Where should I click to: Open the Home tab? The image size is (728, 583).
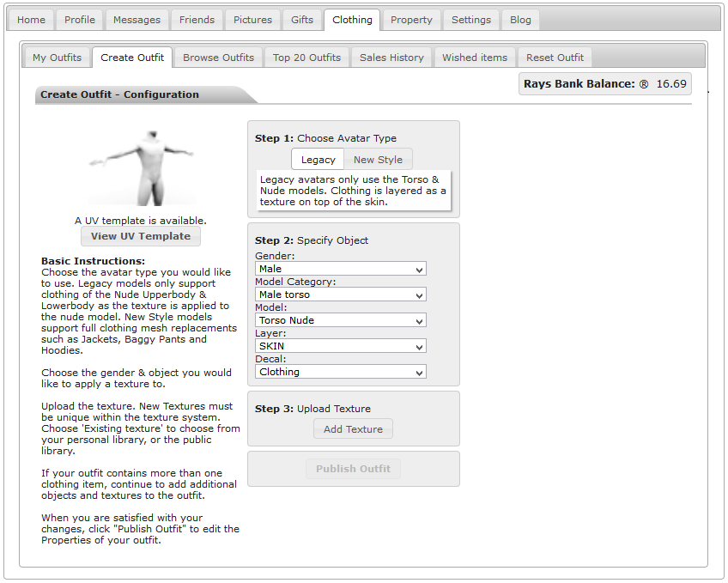(x=31, y=20)
